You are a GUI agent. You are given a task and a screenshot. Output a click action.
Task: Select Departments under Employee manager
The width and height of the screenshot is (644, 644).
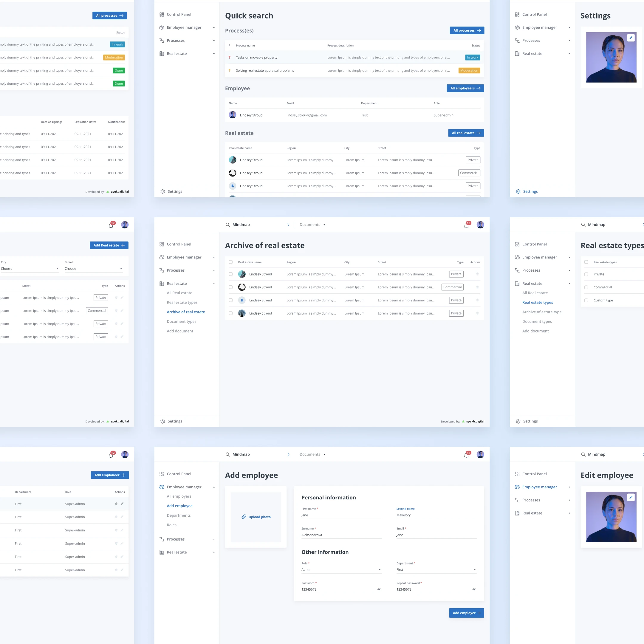(x=179, y=515)
